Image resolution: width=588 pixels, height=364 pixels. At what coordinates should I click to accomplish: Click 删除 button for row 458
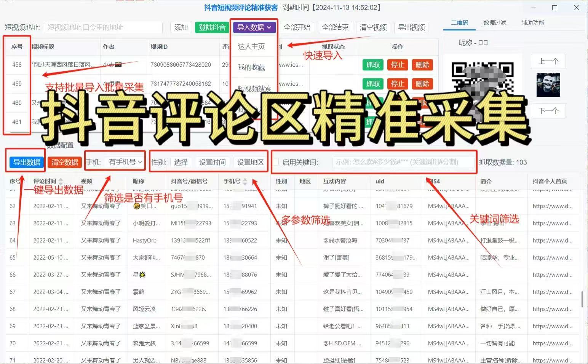422,65
